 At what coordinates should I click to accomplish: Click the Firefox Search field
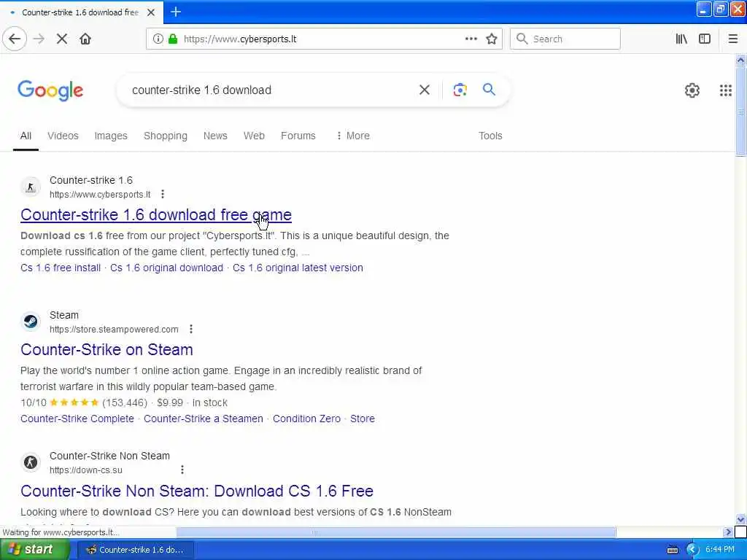565,39
